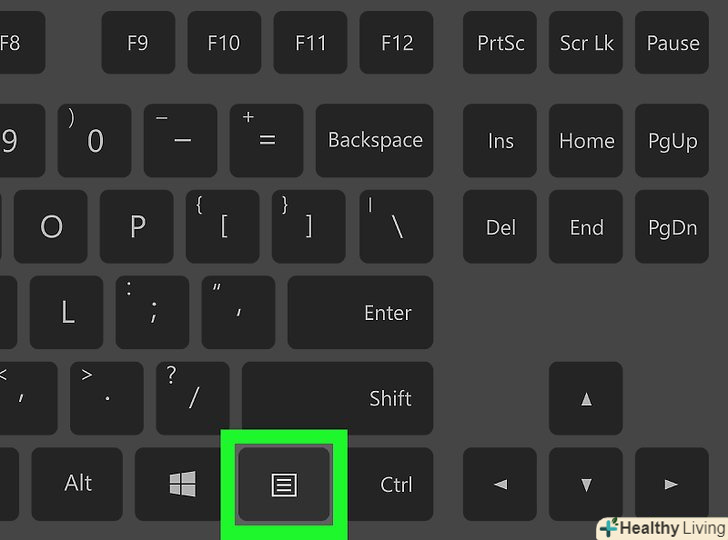728x540 pixels.
Task: Click the Ins key
Action: tap(500, 140)
